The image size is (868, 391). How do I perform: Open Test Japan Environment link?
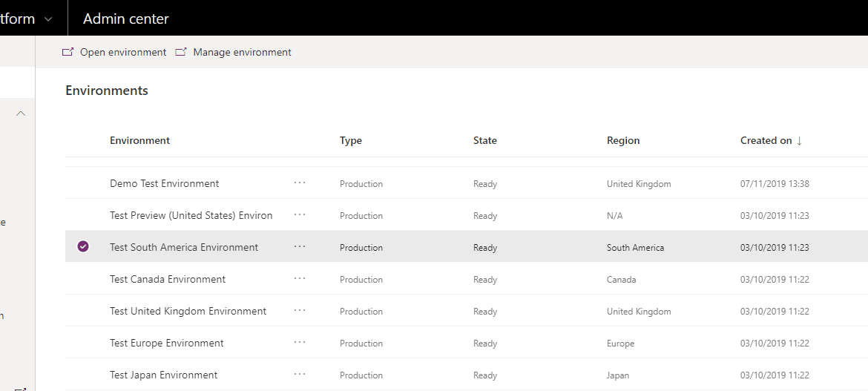pyautogui.click(x=164, y=375)
